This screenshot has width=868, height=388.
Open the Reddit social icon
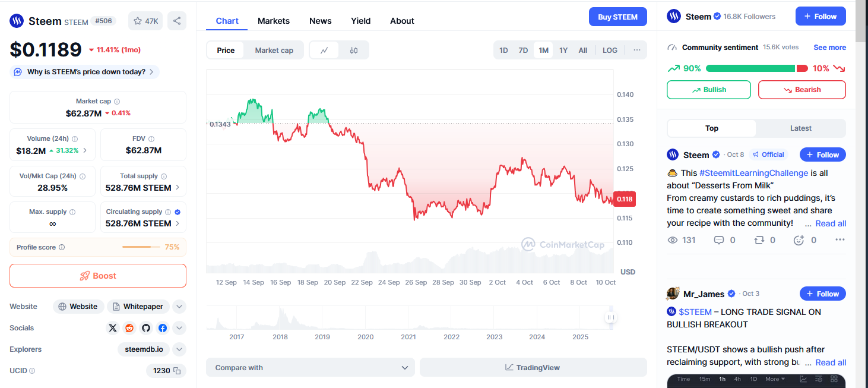(x=129, y=328)
